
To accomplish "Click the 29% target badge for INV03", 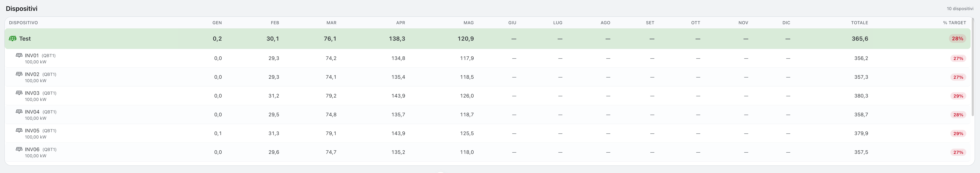I will 958,96.
